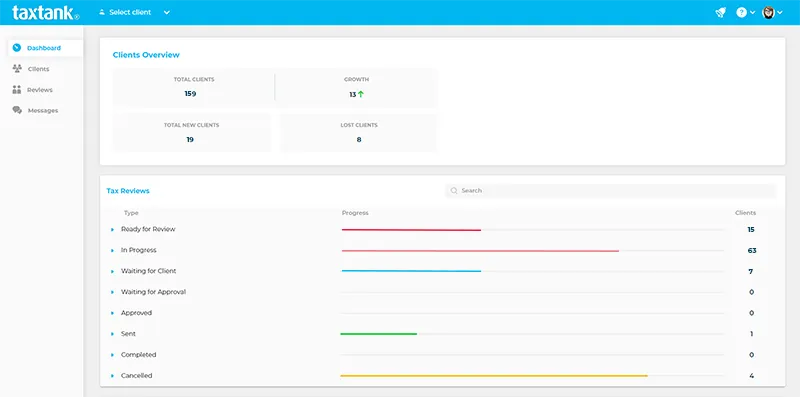Click the person icon beside Select client
The height and width of the screenshot is (397, 800).
[x=102, y=12]
